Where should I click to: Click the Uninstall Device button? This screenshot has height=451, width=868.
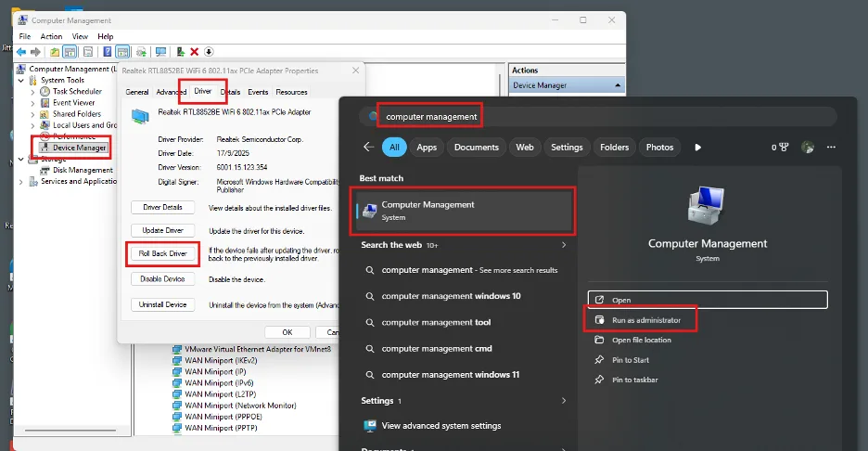click(x=163, y=304)
